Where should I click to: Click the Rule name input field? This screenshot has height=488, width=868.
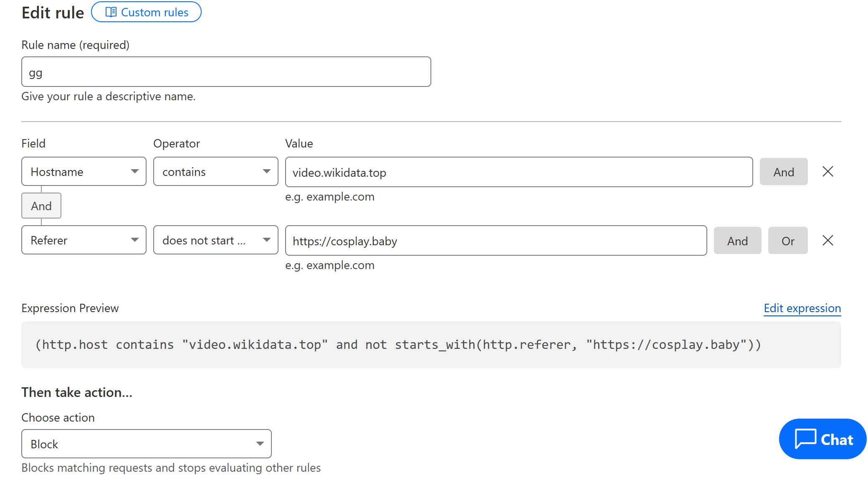point(226,72)
